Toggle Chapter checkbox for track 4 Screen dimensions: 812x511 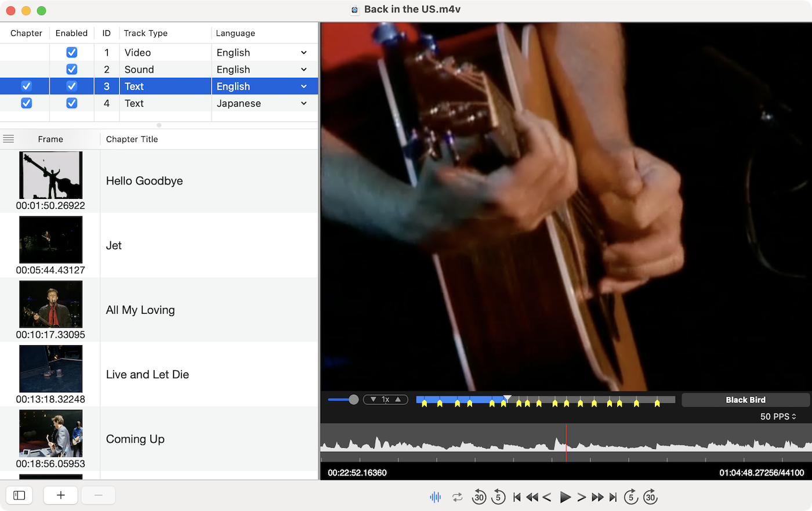[27, 103]
